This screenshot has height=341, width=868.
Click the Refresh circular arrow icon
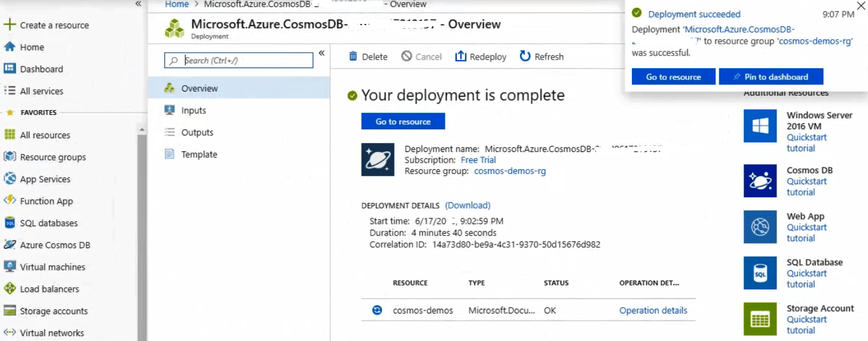(x=525, y=56)
